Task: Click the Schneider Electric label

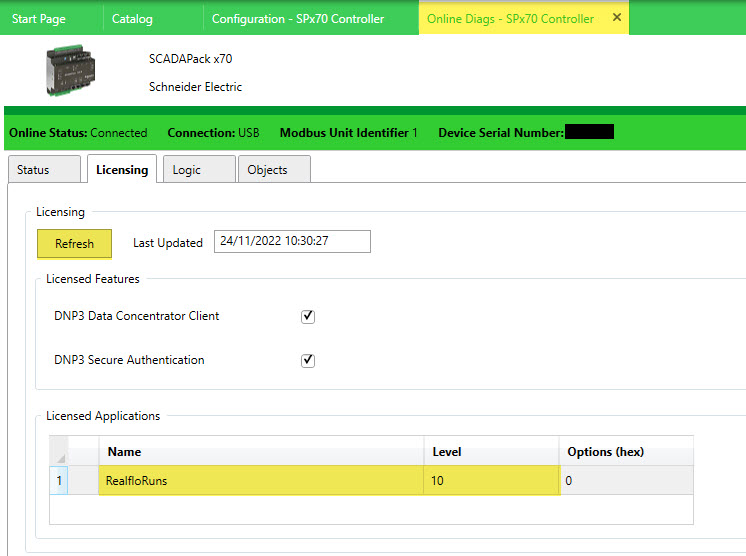Action: pyautogui.click(x=195, y=87)
